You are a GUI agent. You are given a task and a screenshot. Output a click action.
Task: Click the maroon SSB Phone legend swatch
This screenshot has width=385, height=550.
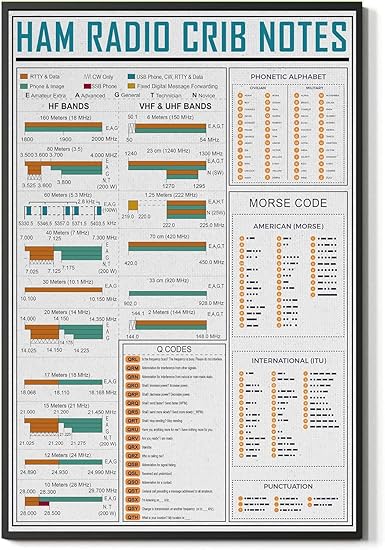pos(87,86)
